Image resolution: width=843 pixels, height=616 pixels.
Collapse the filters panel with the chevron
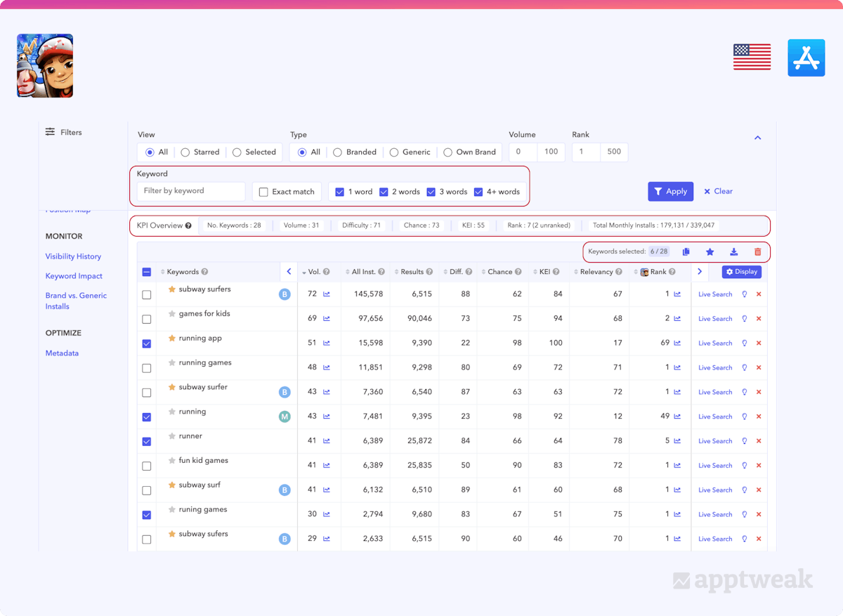point(757,138)
